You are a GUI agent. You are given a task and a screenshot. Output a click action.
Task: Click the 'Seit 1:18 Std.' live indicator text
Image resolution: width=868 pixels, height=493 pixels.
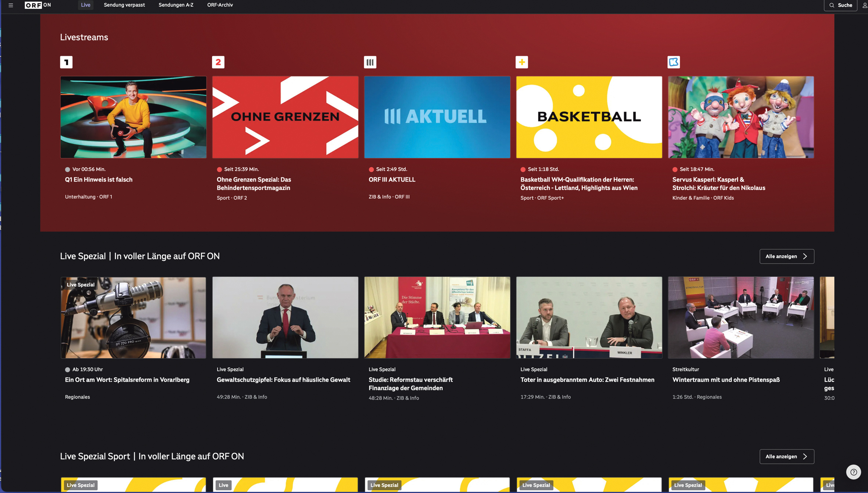coord(544,169)
